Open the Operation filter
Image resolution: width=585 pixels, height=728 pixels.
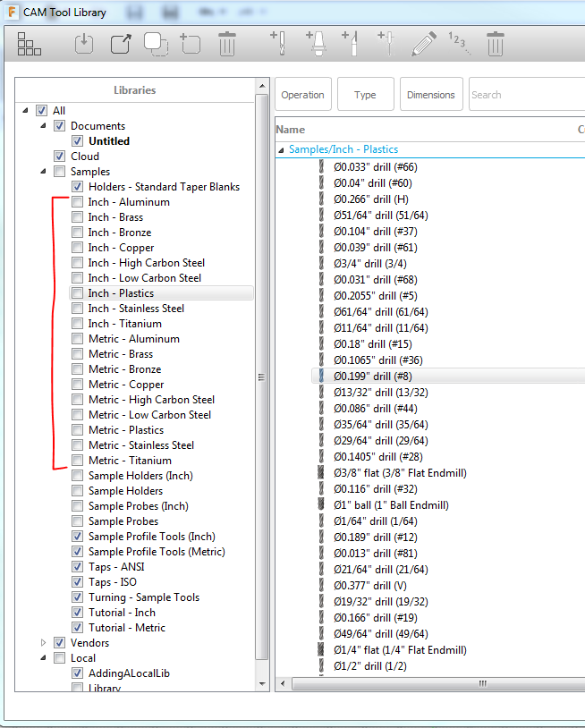(303, 94)
